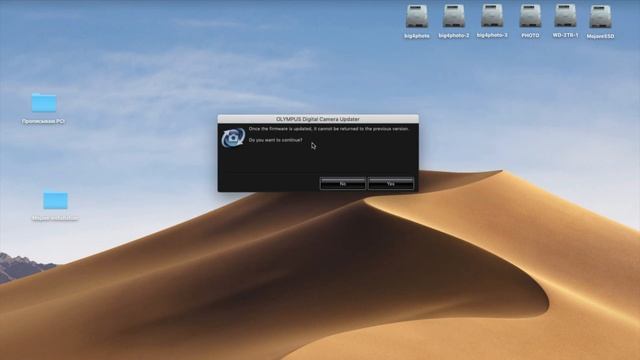Select the lower blue folder on the desktop
Viewport: 640px width, 360px height.
(x=55, y=200)
